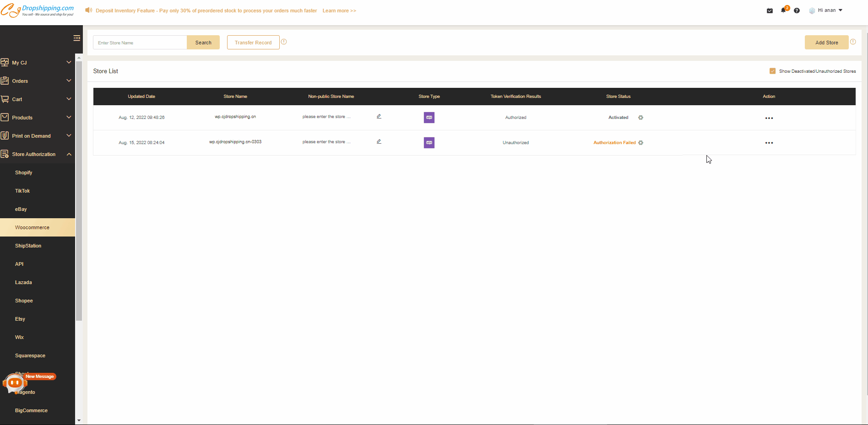Toggle Show Deactivated/Unauthorized Stores checkbox
The width and height of the screenshot is (868, 425).
pos(772,71)
